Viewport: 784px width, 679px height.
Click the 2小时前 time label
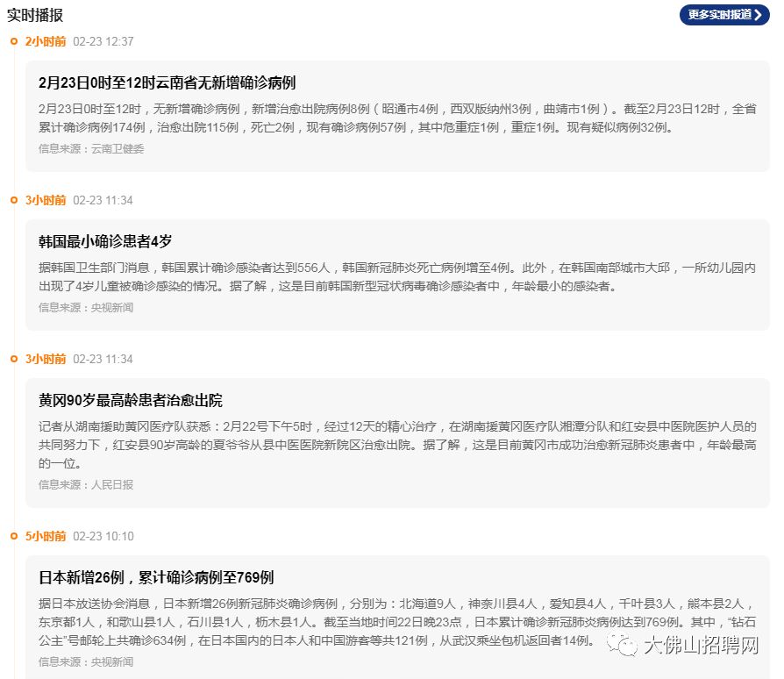pos(46,41)
